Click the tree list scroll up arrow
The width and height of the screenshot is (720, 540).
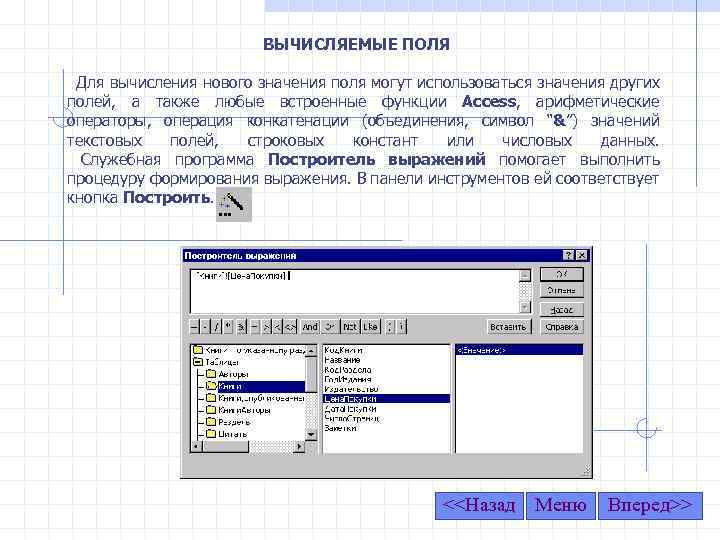coord(311,350)
